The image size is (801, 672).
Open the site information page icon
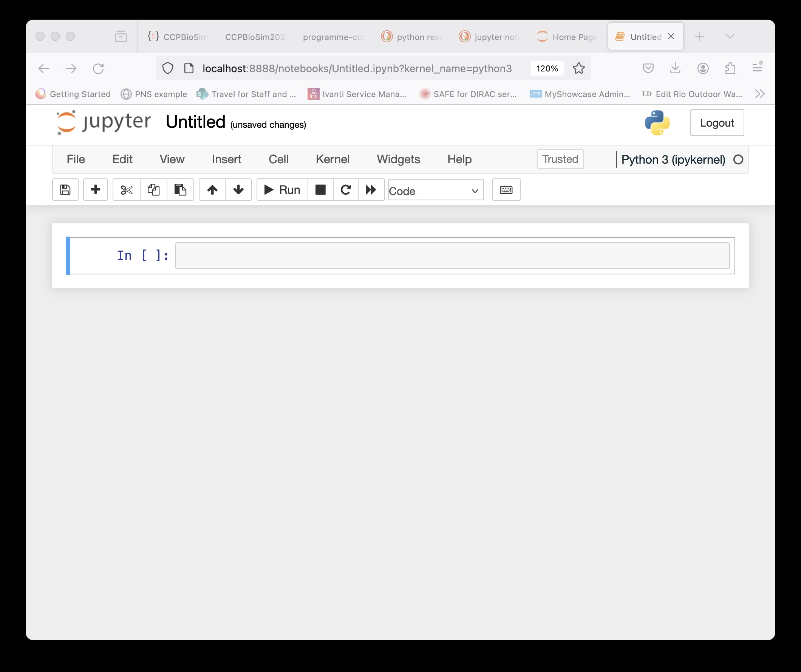(189, 68)
